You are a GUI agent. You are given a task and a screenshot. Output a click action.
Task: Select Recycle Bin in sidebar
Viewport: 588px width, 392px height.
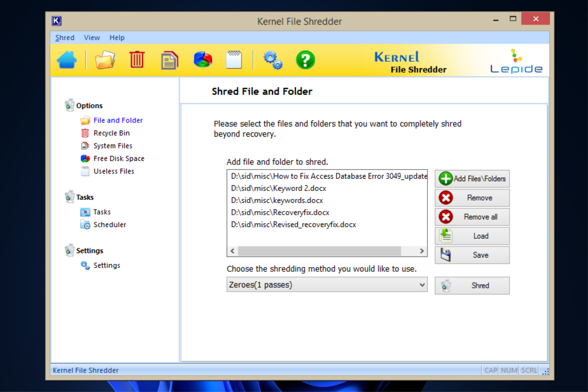tap(111, 133)
